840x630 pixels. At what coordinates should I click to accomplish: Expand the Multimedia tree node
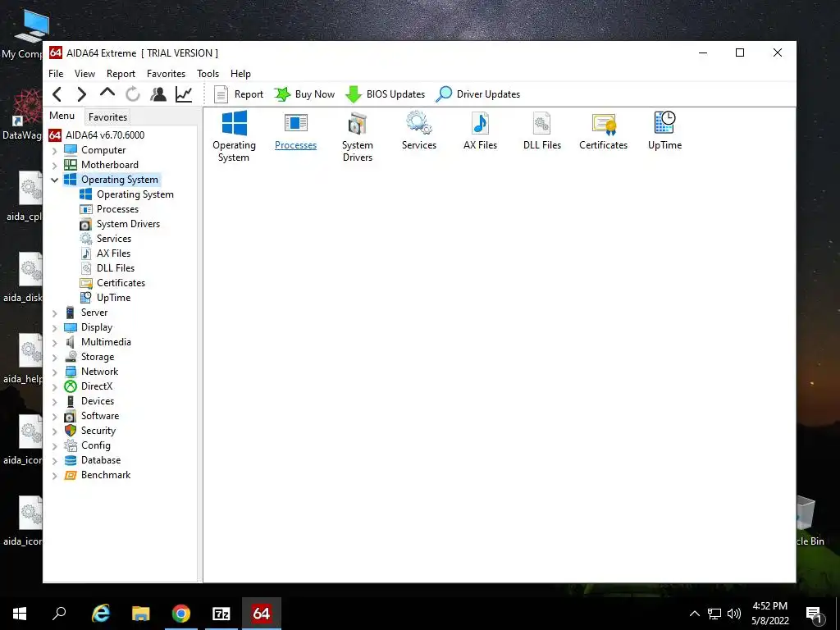pos(55,342)
